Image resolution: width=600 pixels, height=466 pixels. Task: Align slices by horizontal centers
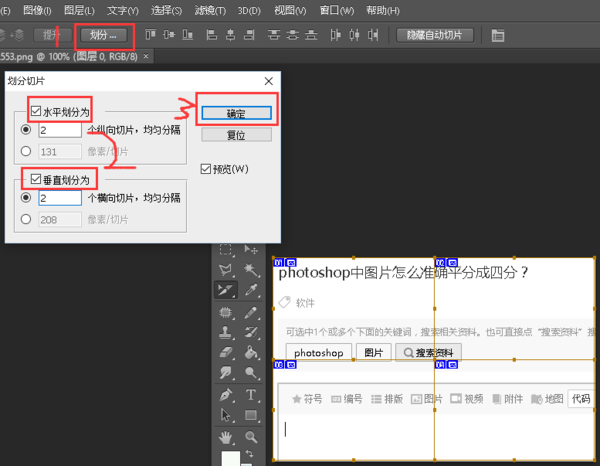click(x=230, y=35)
